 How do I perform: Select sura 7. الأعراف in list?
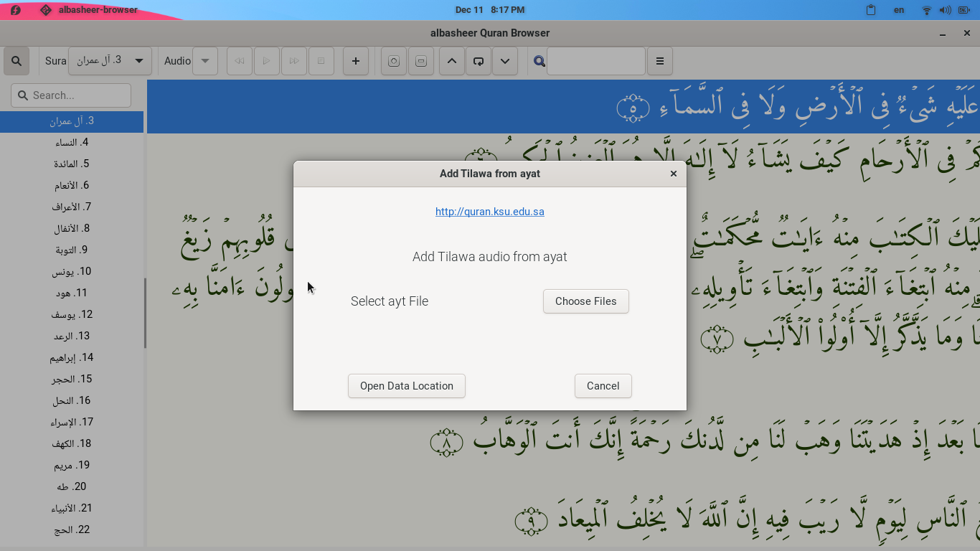tap(72, 207)
